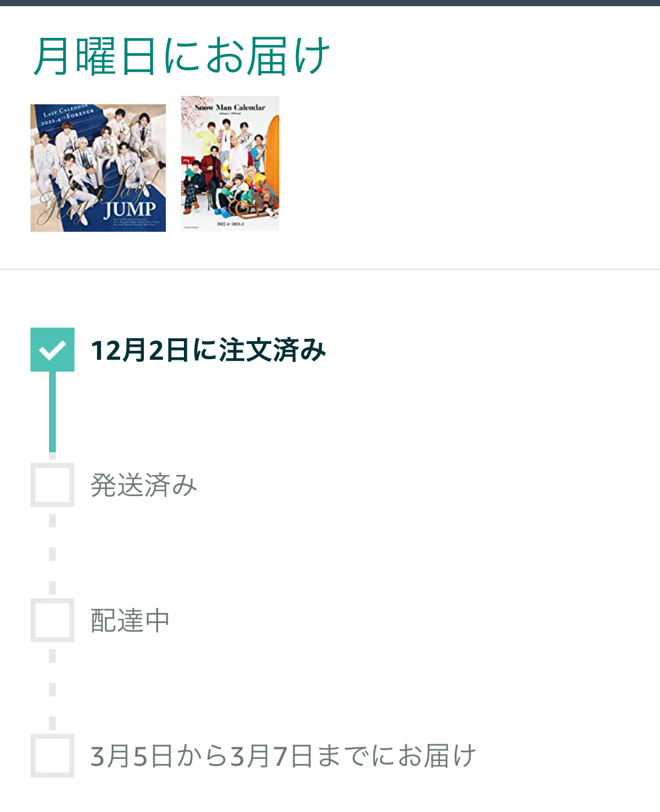Viewport: 660px width, 812px height.
Task: Click the 3月5日から3月7日までにお届け label
Action: tap(283, 756)
